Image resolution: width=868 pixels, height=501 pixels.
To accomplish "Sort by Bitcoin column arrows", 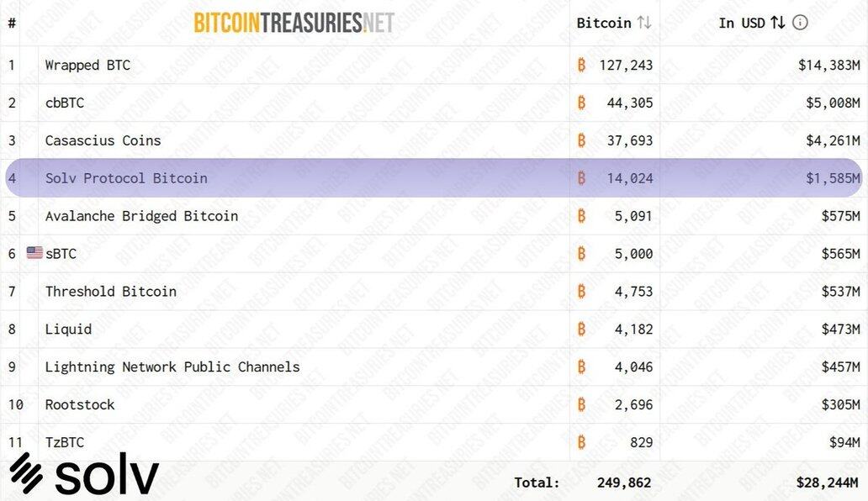I will click(643, 23).
